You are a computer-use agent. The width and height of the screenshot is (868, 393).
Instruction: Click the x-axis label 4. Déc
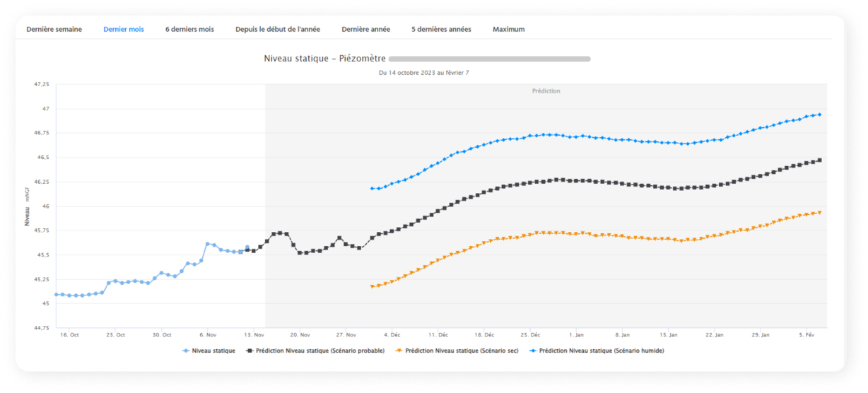click(392, 335)
